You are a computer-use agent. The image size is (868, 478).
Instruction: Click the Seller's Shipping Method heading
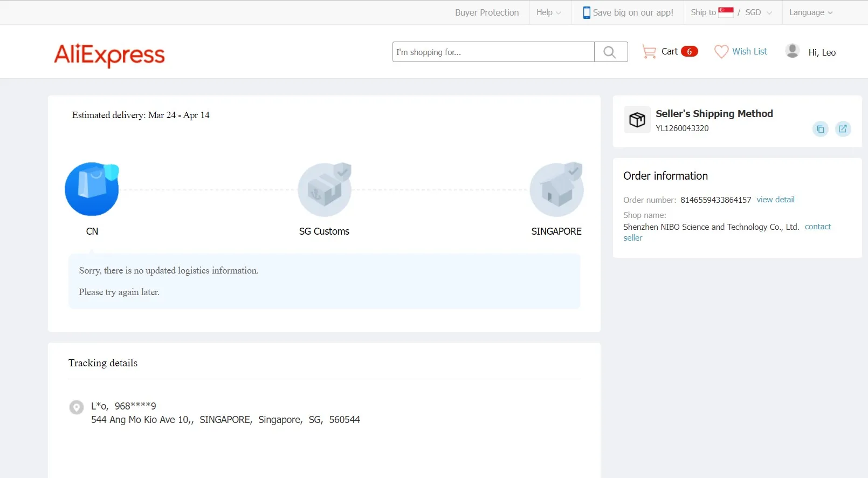(714, 113)
